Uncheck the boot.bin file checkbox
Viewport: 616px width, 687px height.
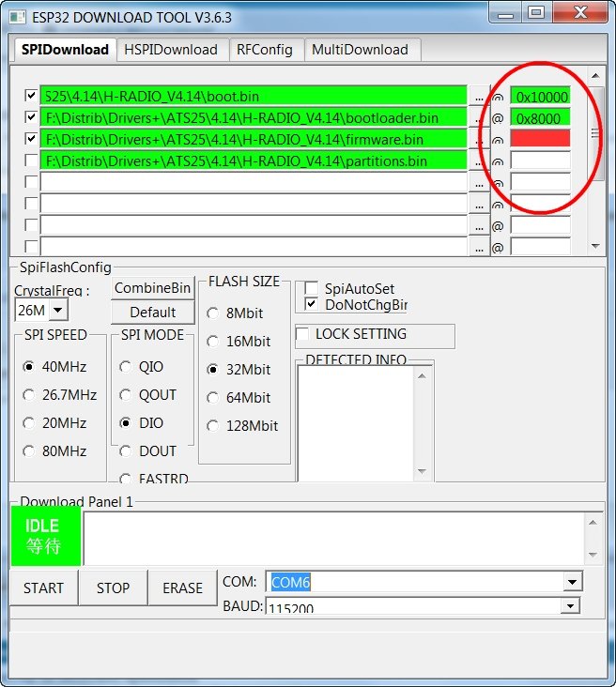pyautogui.click(x=31, y=95)
